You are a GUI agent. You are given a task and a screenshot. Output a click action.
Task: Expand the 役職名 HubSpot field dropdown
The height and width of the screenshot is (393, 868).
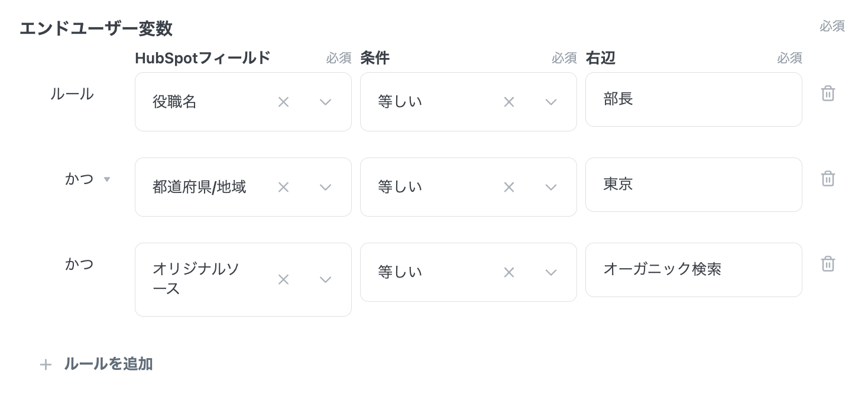coord(325,102)
